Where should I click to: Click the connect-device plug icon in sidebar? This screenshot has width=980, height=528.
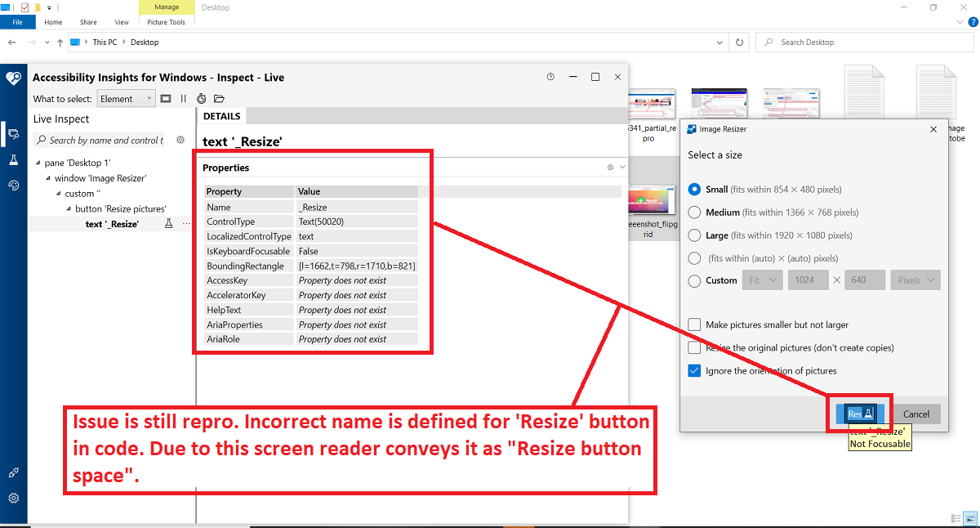click(x=13, y=472)
